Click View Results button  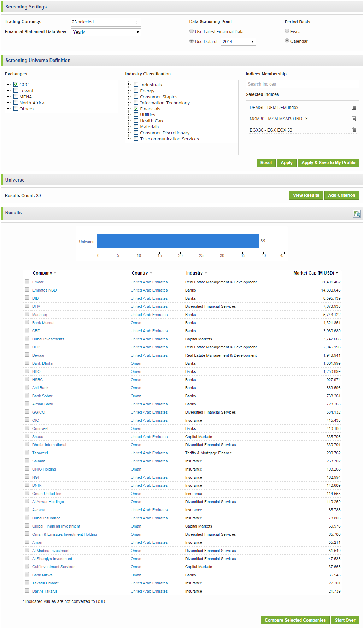point(306,195)
